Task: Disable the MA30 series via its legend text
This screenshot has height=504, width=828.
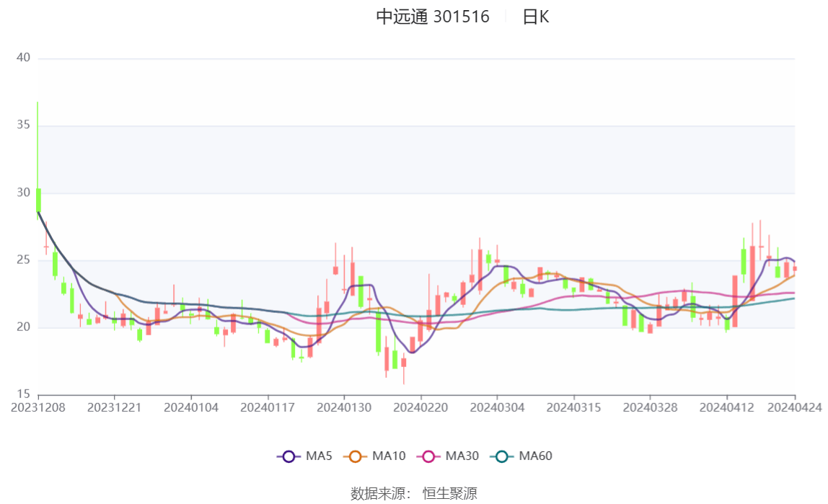Action: [462, 456]
